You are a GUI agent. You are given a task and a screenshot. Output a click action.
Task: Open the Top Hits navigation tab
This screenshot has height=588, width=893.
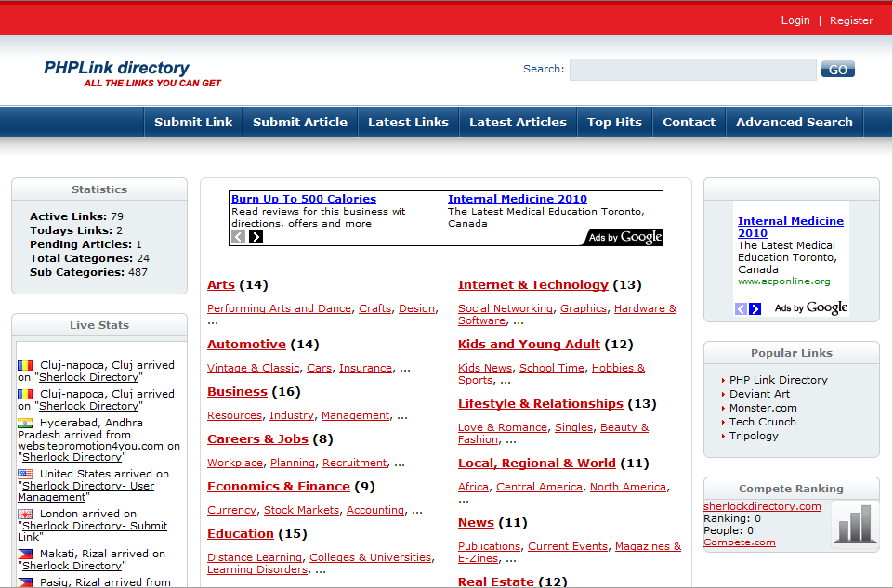[x=614, y=122]
